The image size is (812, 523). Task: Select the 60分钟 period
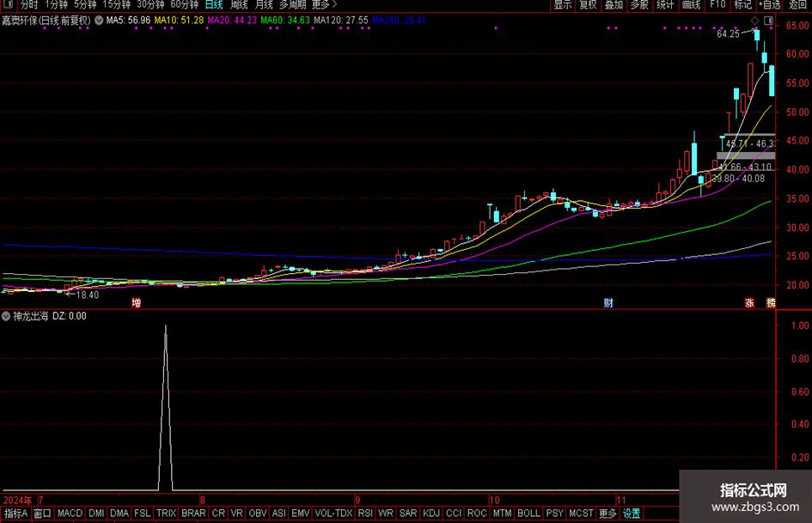coord(185,4)
